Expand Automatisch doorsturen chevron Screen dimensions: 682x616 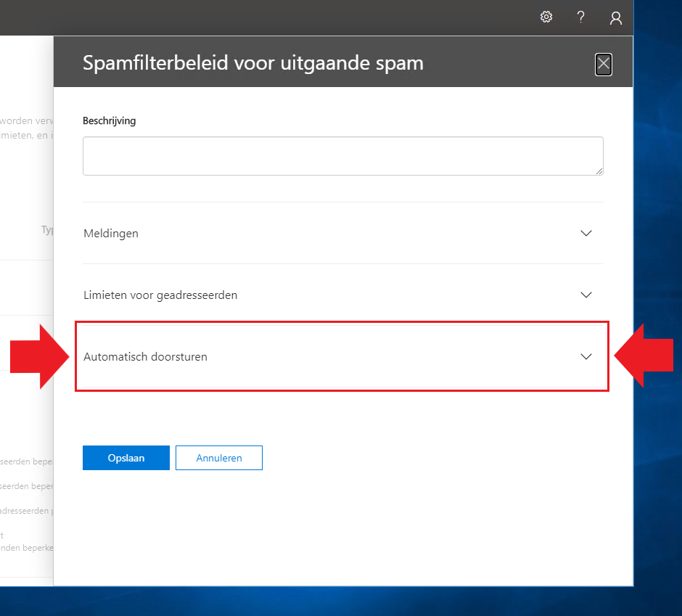586,357
